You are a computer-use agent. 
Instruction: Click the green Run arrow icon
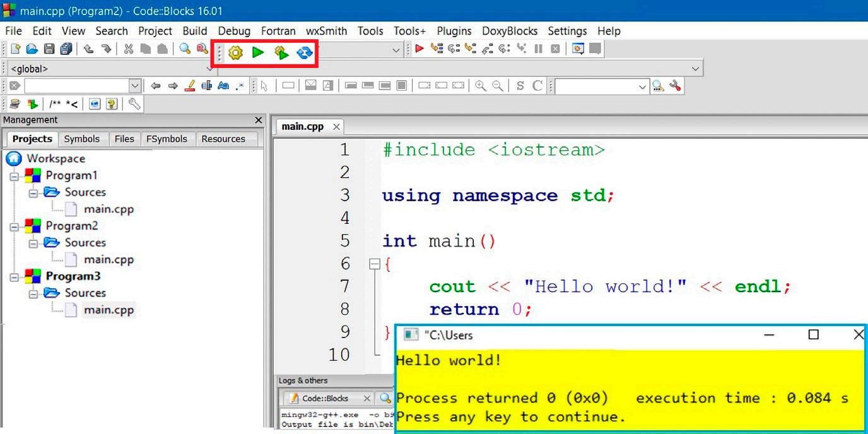(257, 52)
